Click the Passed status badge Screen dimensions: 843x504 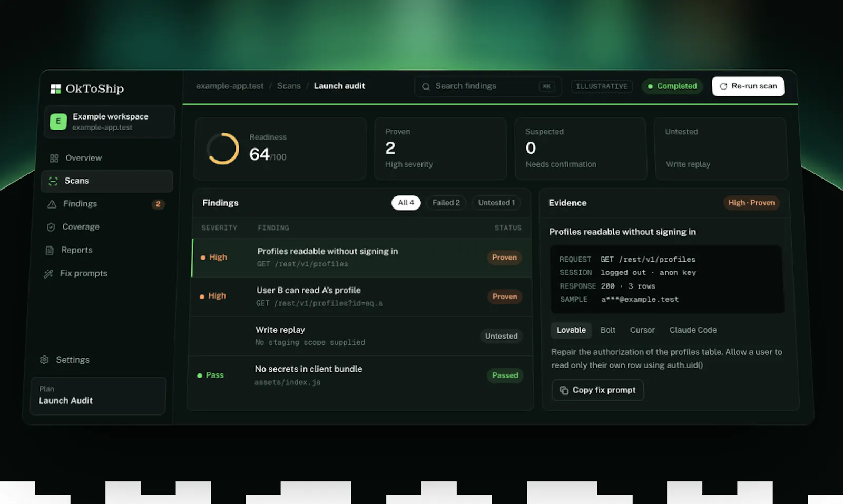505,375
